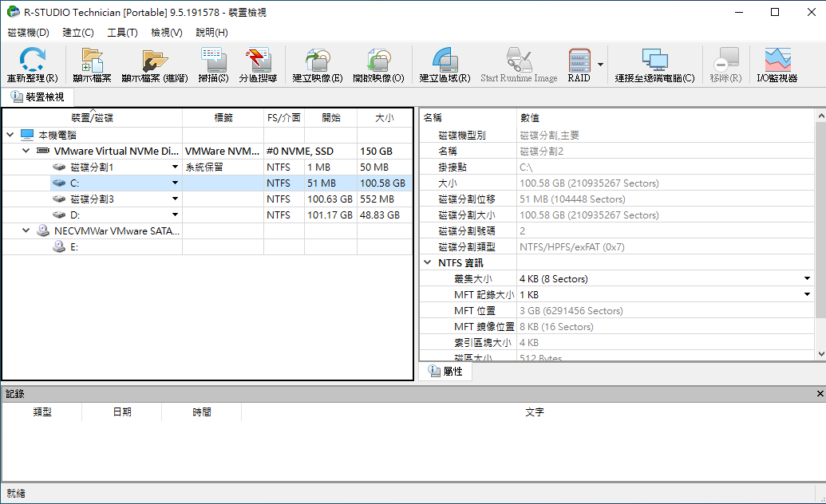Screen dimensions: 826x504
Task: Collapse the 本機電腦 tree node
Action: (x=10, y=135)
